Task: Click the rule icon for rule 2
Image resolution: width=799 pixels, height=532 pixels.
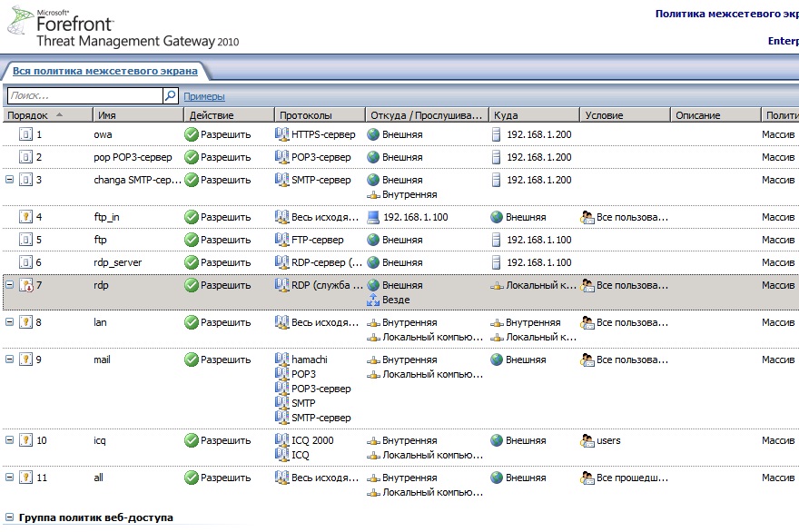Action: (x=25, y=157)
